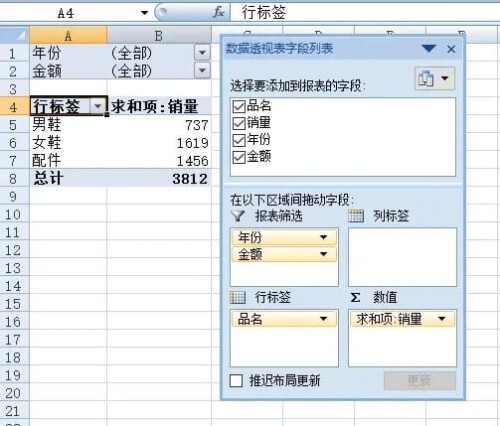The width and height of the screenshot is (500, 426).
Task: Click the column labels grid icon
Action: point(356,216)
